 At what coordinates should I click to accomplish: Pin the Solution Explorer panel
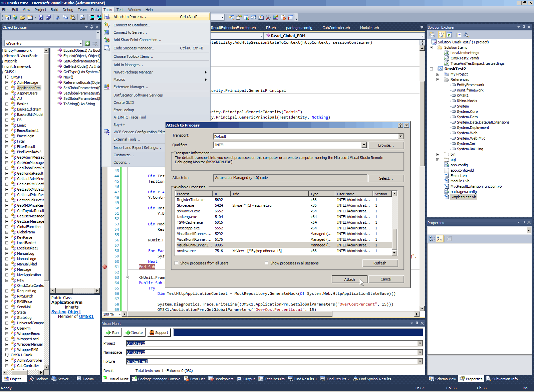tap(524, 27)
